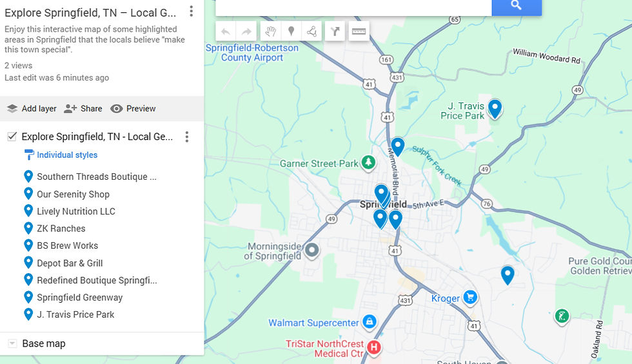Select the add directions tool
Screen dimensions: 632x364
point(335,32)
